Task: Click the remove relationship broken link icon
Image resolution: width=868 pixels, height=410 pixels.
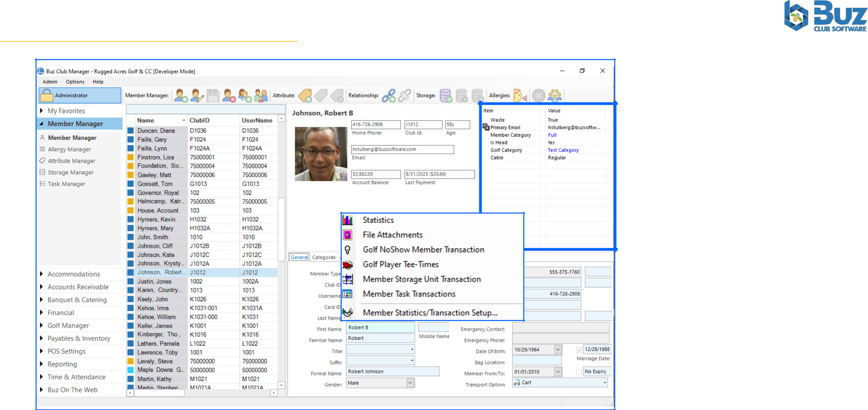Action: point(405,95)
